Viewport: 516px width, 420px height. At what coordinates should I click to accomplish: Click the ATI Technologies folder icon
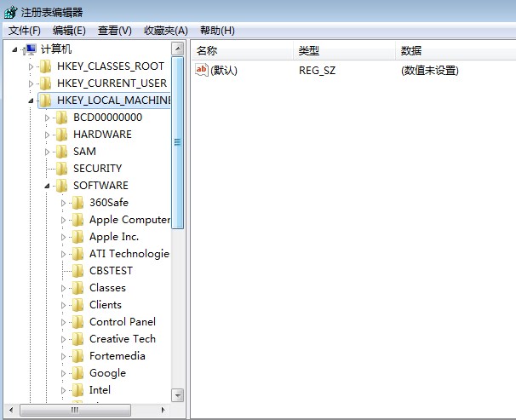coord(78,254)
